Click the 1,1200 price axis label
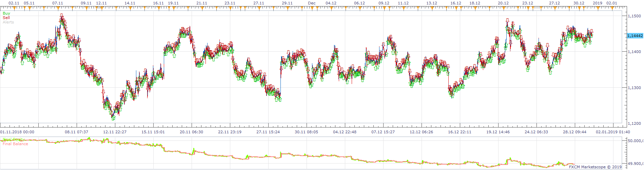Viewport: 644px width, 170px height. [635, 123]
